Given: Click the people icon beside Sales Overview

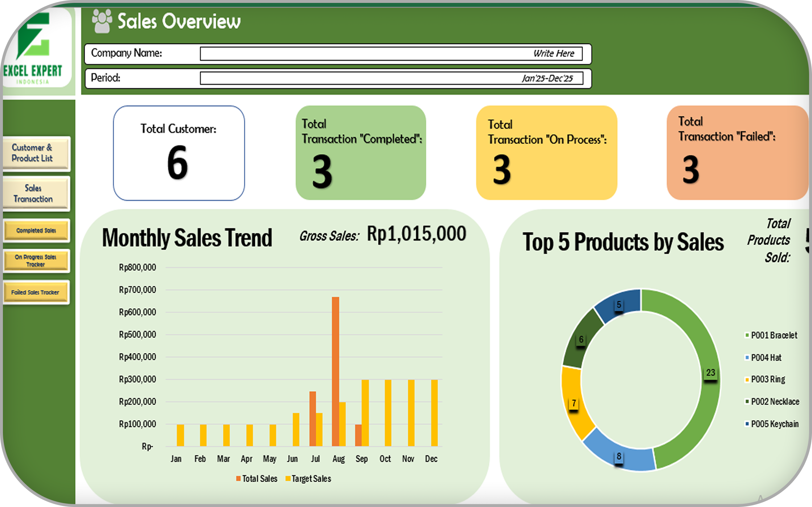Looking at the screenshot, I should (102, 21).
